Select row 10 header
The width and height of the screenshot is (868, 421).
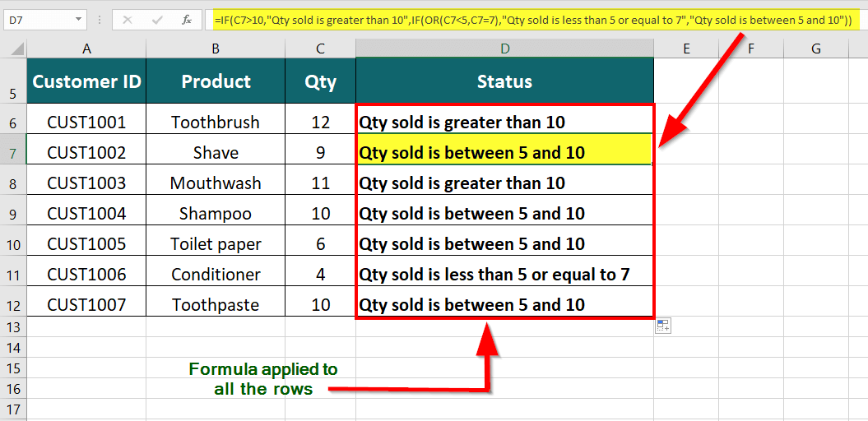(13, 240)
